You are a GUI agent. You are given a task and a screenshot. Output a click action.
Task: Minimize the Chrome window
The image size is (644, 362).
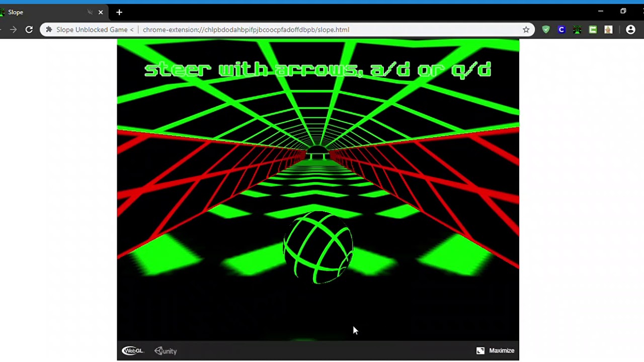(x=600, y=11)
